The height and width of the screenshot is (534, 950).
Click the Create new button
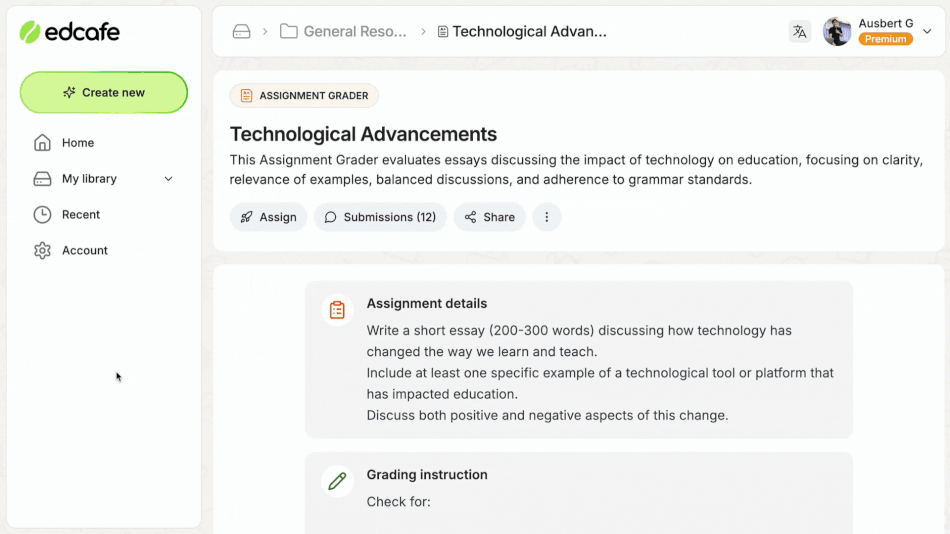pyautogui.click(x=104, y=92)
